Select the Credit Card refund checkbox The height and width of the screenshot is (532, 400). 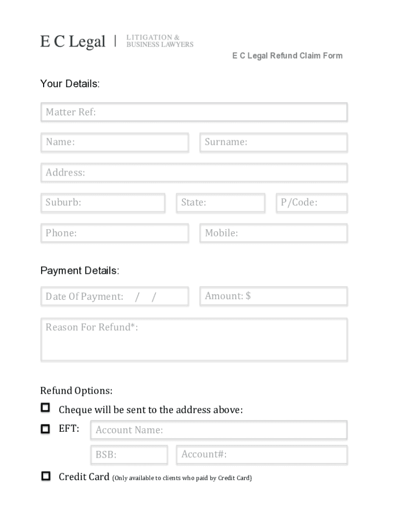click(46, 476)
